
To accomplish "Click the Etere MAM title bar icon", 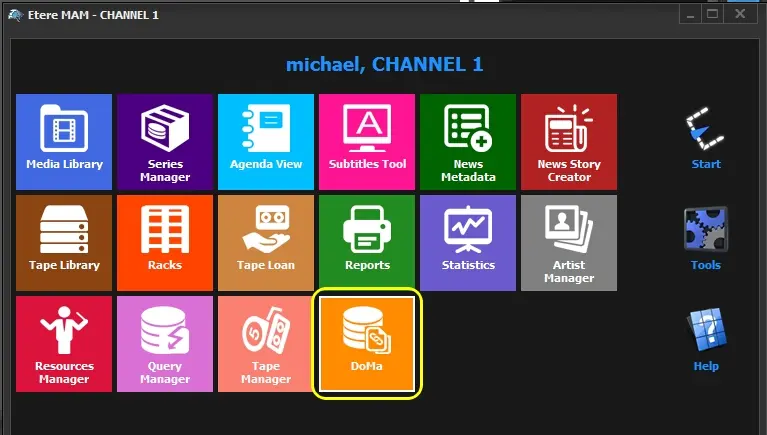I will point(14,15).
